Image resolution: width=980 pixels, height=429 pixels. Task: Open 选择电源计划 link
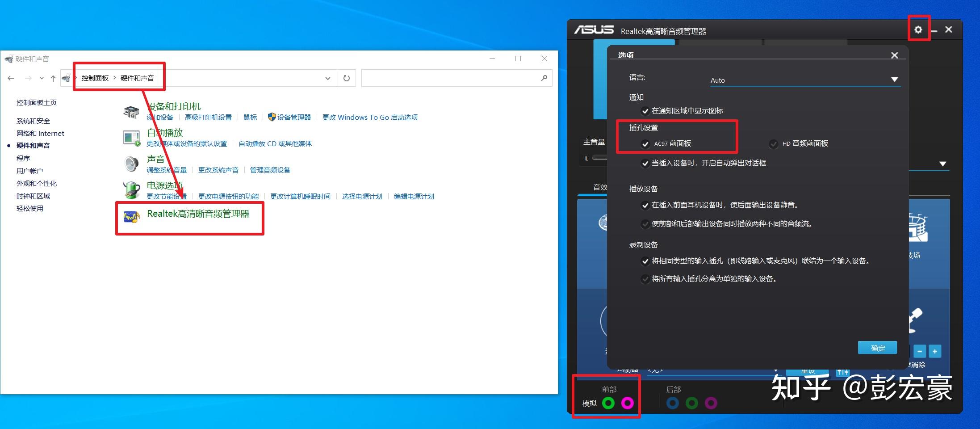362,197
